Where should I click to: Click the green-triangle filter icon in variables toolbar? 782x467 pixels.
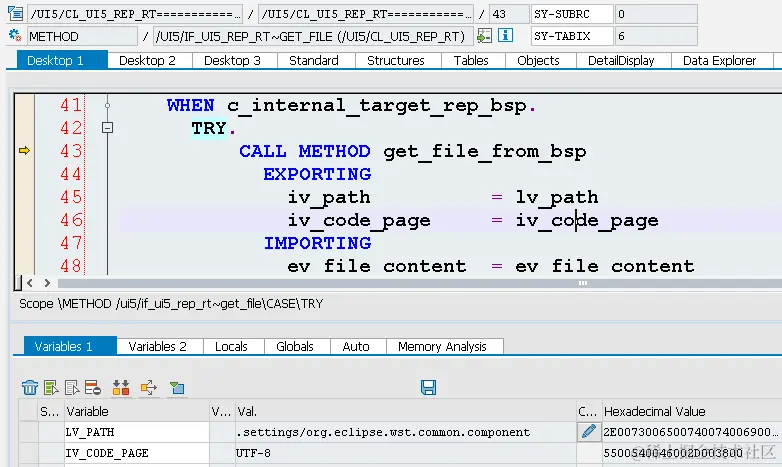(x=177, y=387)
